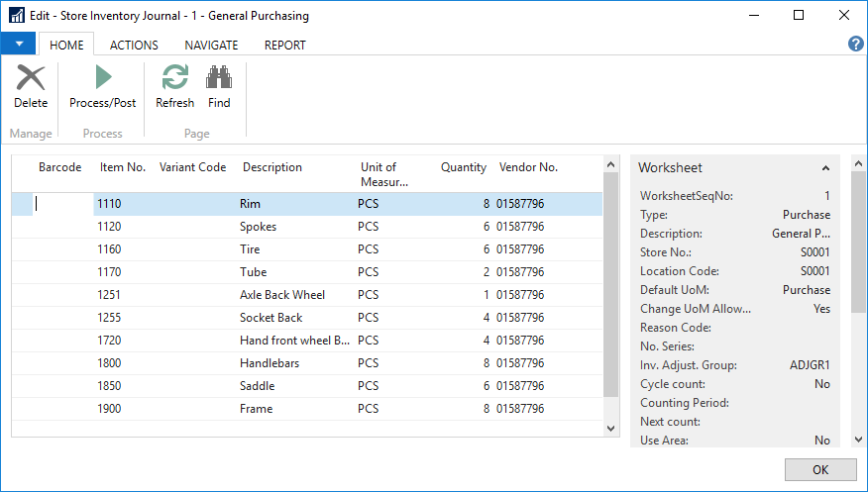Click the Item No. column header
The width and height of the screenshot is (868, 492).
(x=123, y=168)
